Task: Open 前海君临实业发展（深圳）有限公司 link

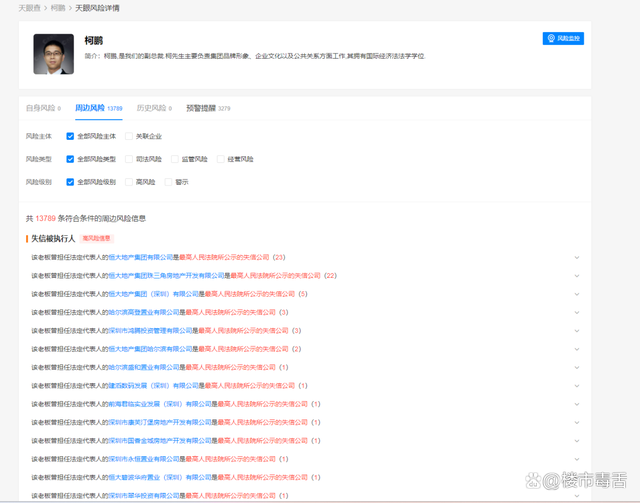Action: click(160, 404)
